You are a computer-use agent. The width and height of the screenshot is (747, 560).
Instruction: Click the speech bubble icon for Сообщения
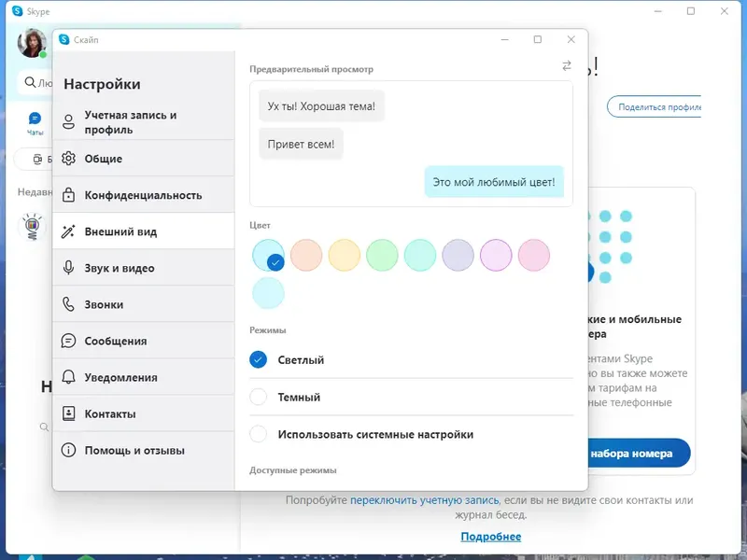click(69, 340)
